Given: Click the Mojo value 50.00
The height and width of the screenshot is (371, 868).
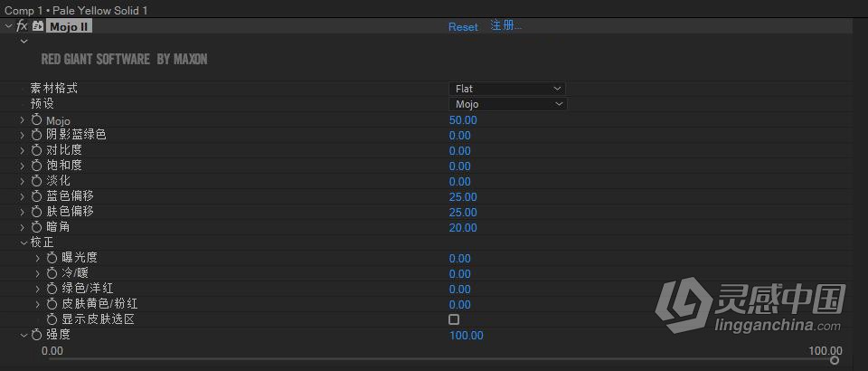Looking at the screenshot, I should (463, 120).
